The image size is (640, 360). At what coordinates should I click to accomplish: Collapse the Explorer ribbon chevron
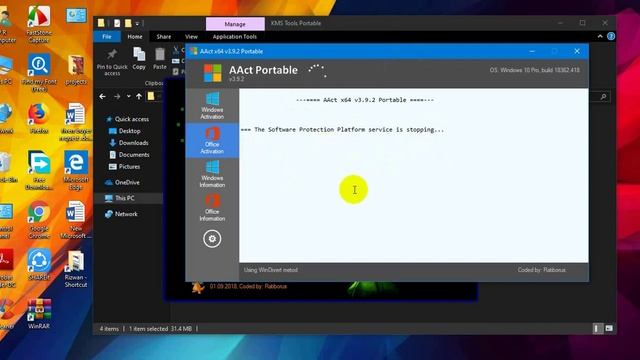600,36
